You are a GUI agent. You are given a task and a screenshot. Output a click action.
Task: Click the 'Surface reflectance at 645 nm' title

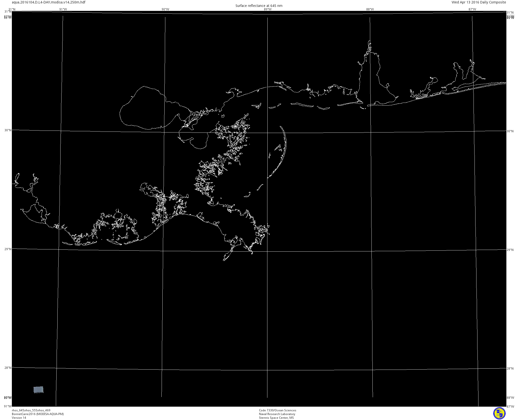[259, 6]
